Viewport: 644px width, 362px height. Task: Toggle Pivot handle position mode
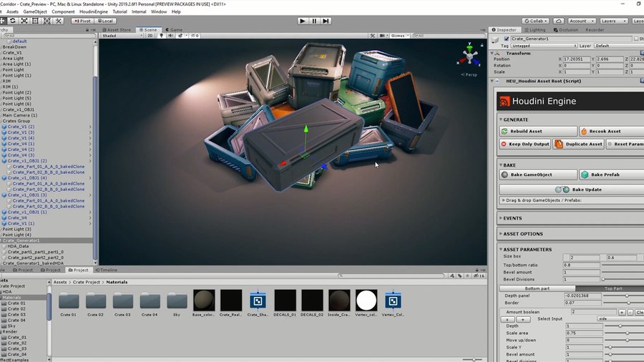tap(82, 21)
